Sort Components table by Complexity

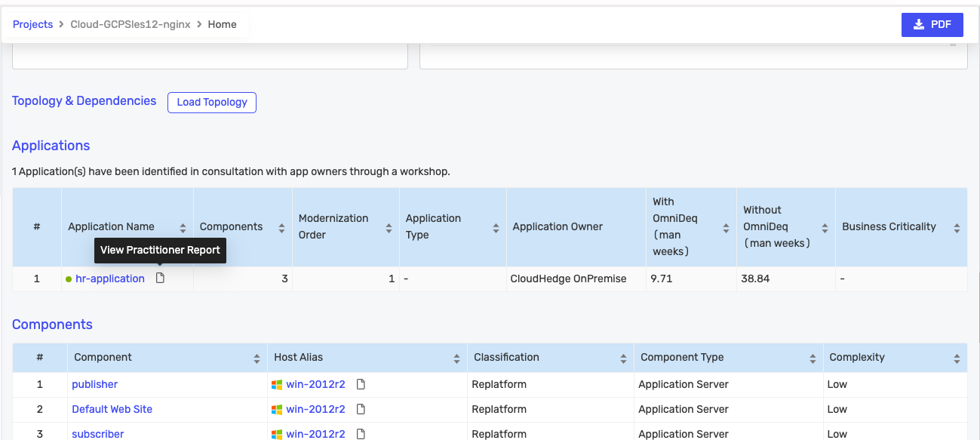[x=957, y=358]
